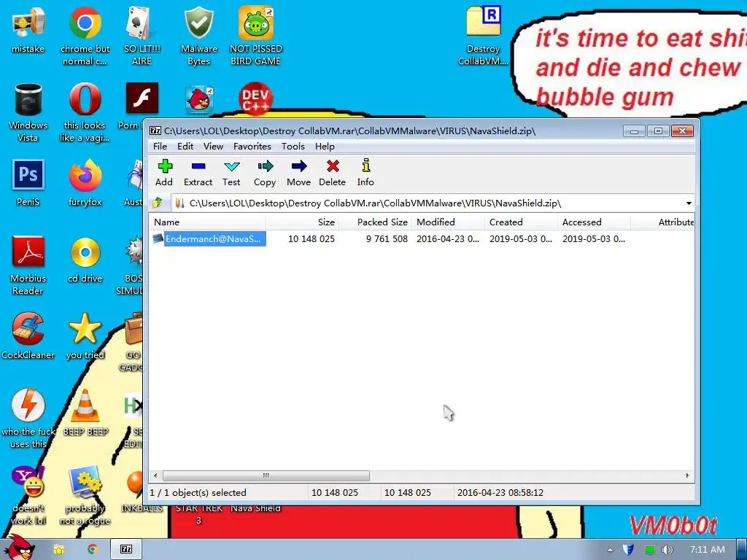Select Destroy CollabVM archive desktop icon
The width and height of the screenshot is (747, 560).
click(483, 36)
